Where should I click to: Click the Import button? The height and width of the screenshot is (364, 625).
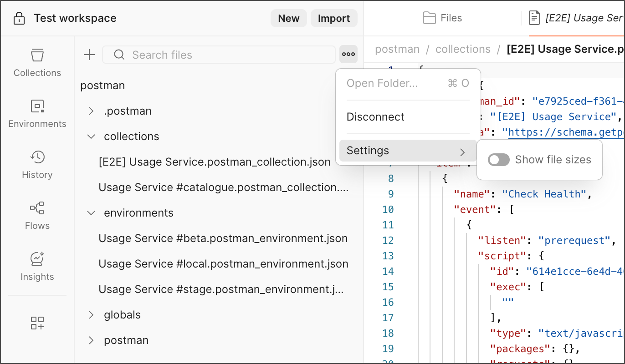point(334,18)
